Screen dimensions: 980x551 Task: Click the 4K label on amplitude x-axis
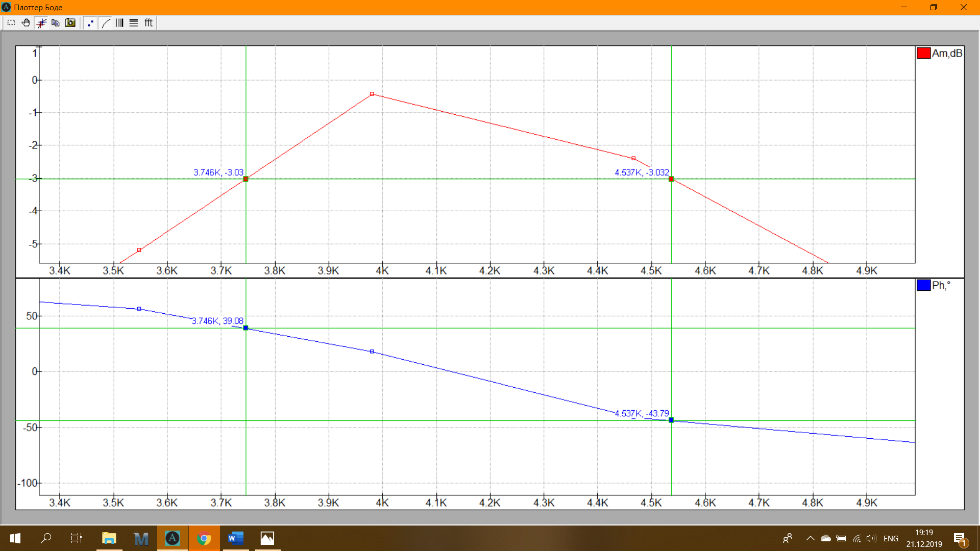click(x=382, y=270)
